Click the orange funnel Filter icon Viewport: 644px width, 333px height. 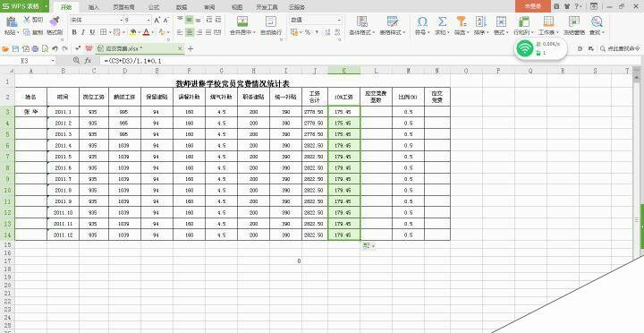click(462, 21)
